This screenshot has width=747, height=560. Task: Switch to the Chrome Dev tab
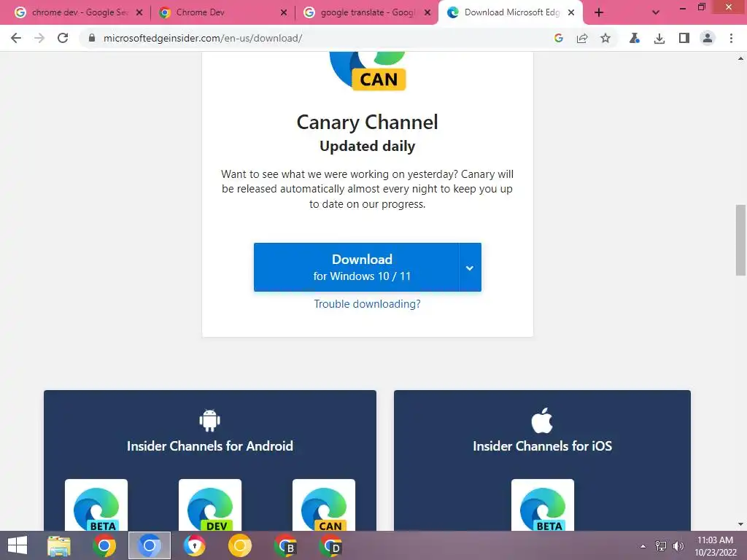pyautogui.click(x=223, y=12)
